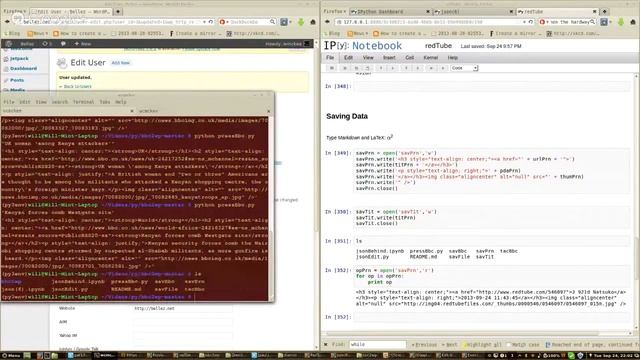Image resolution: width=640 pixels, height=360 pixels.
Task: Click the notebook Copy cell toolbar icon
Action: tap(356, 68)
